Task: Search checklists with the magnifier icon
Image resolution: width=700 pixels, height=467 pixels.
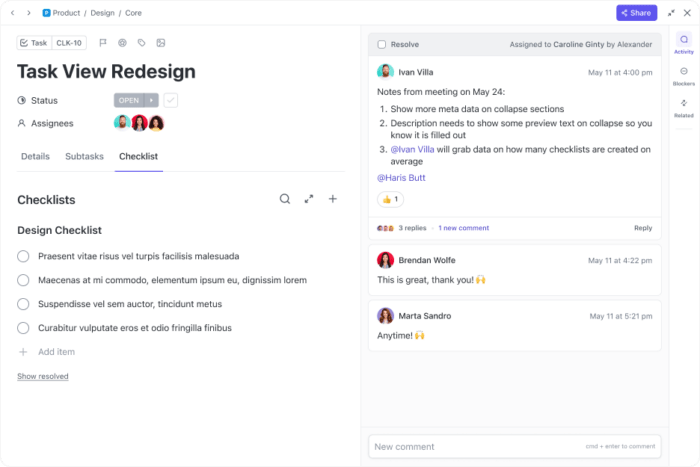Action: (x=285, y=199)
